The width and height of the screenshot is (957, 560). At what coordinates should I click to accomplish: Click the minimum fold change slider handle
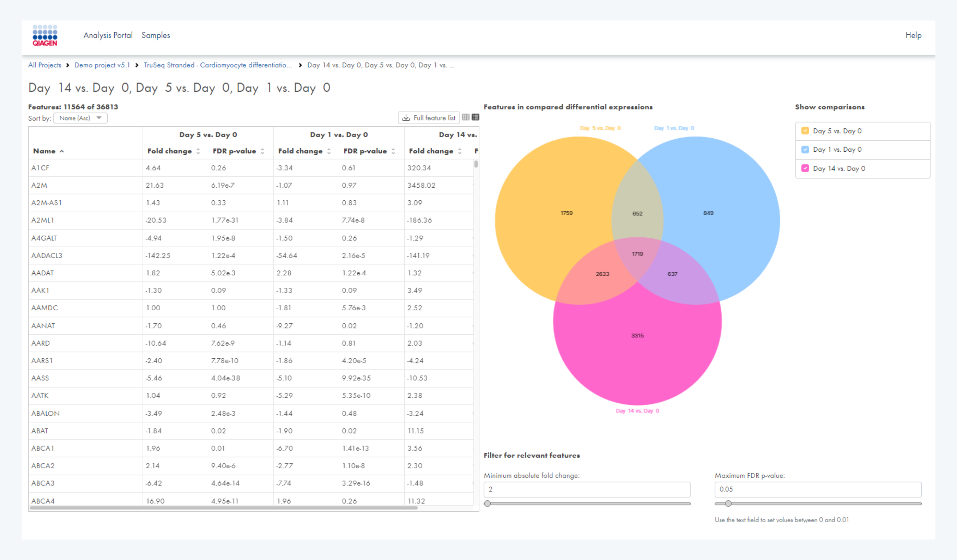click(x=487, y=503)
